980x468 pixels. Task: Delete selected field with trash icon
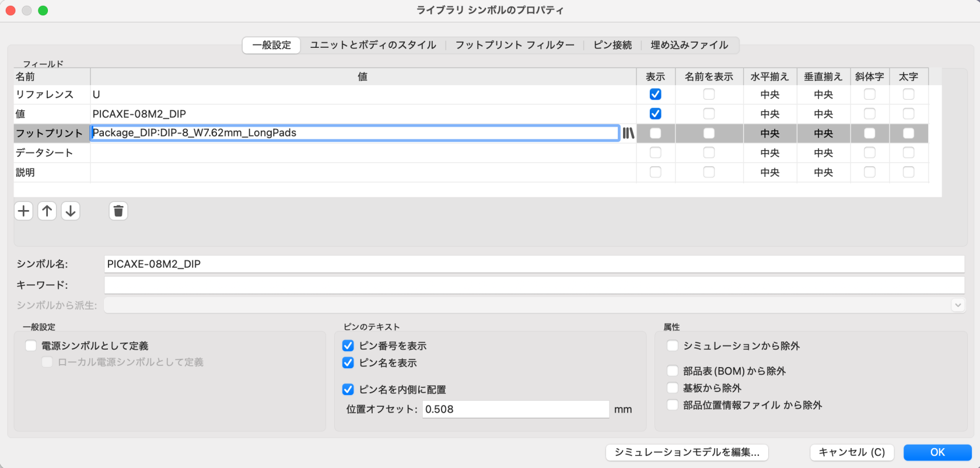pos(118,211)
